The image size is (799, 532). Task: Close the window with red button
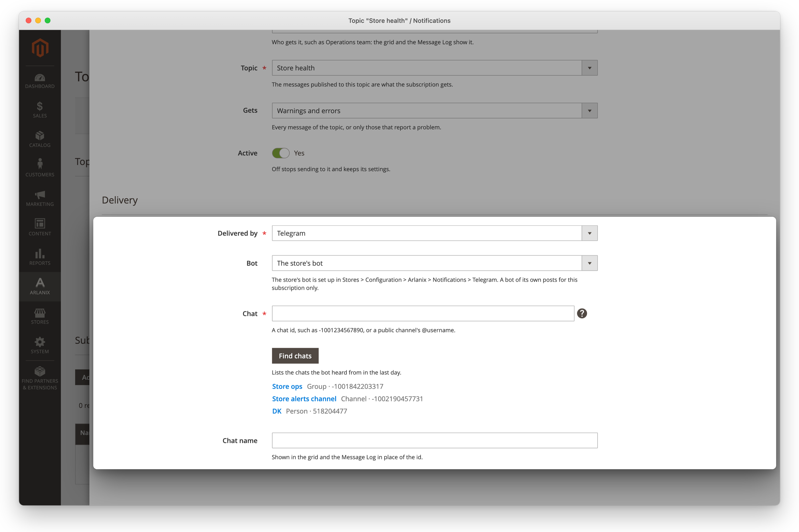point(29,20)
